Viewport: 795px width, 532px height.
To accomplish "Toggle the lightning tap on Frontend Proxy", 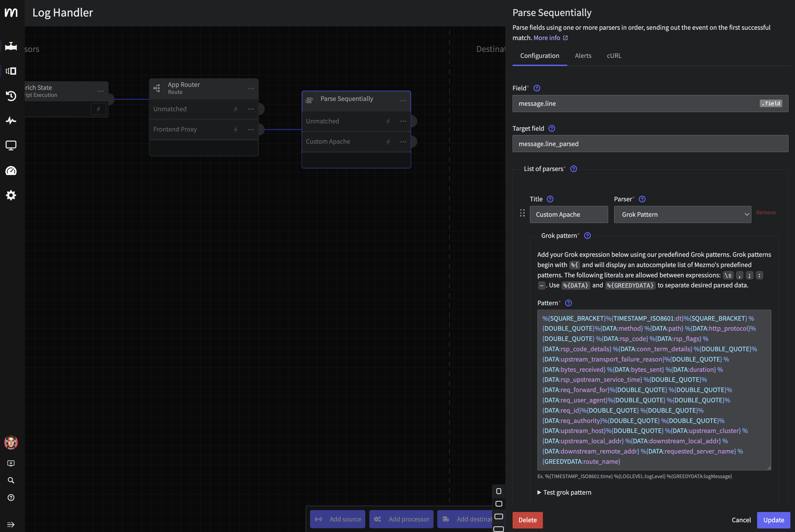I will 236,129.
